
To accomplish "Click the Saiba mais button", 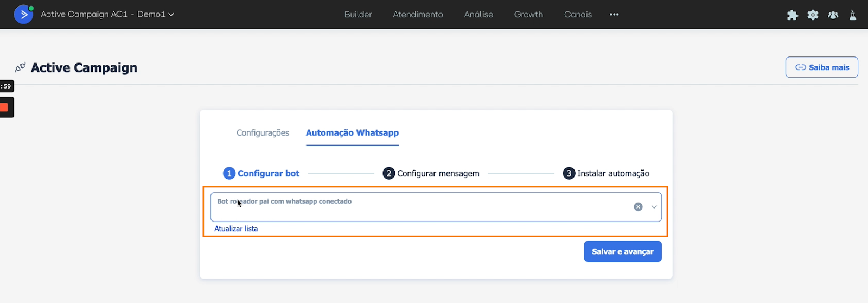I will (821, 67).
